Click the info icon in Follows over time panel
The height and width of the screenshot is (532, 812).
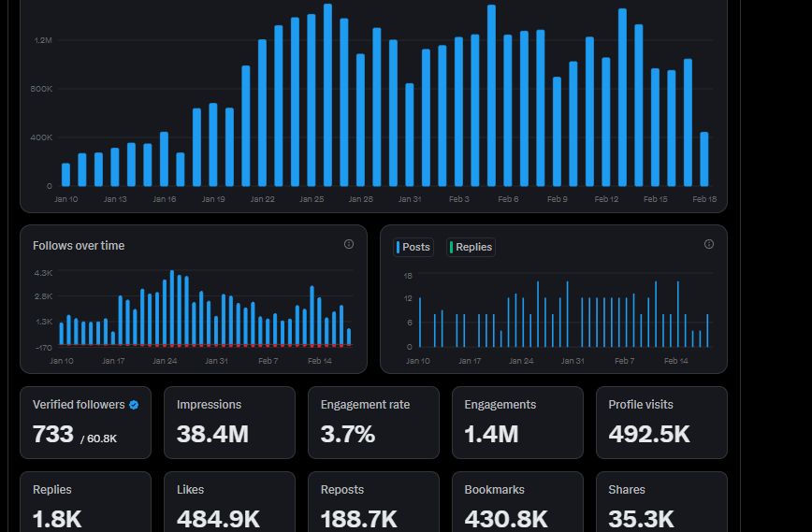349,244
